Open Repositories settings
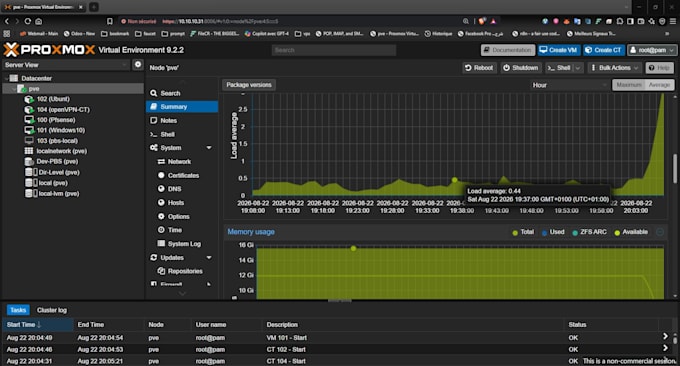The height and width of the screenshot is (366, 680). [x=185, y=271]
